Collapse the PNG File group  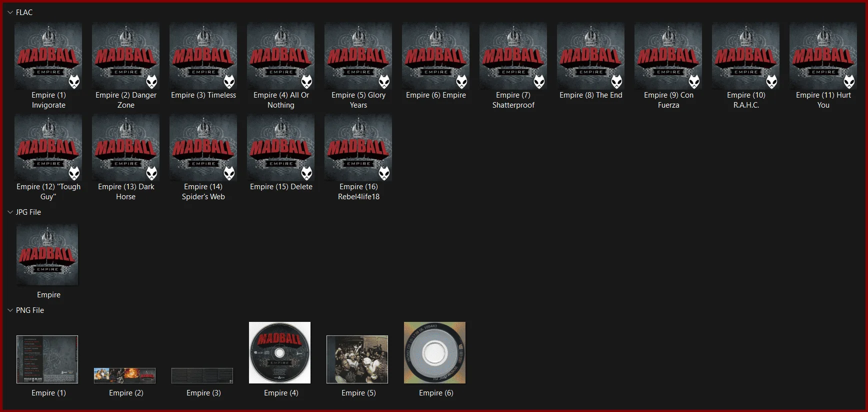tap(10, 310)
